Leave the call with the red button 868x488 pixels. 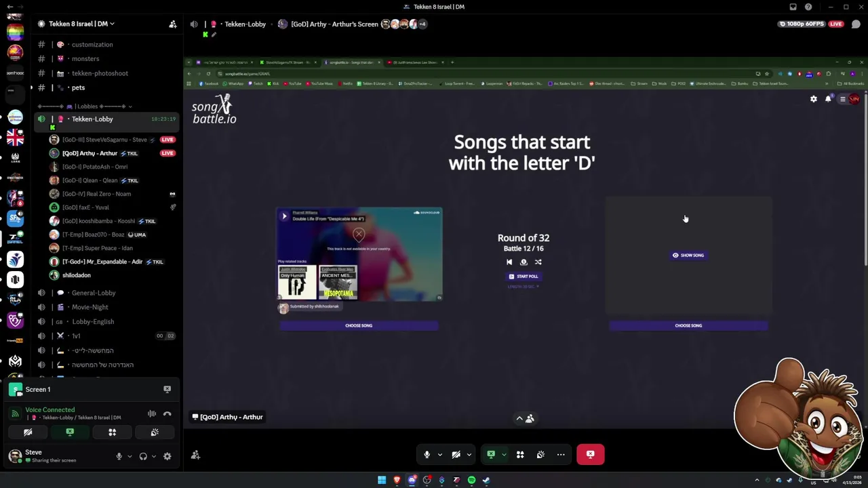590,455
